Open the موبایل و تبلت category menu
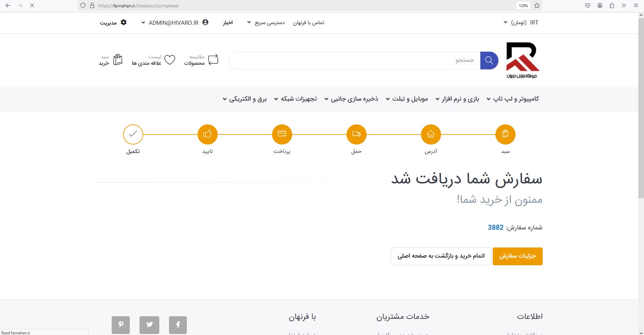 407,99
